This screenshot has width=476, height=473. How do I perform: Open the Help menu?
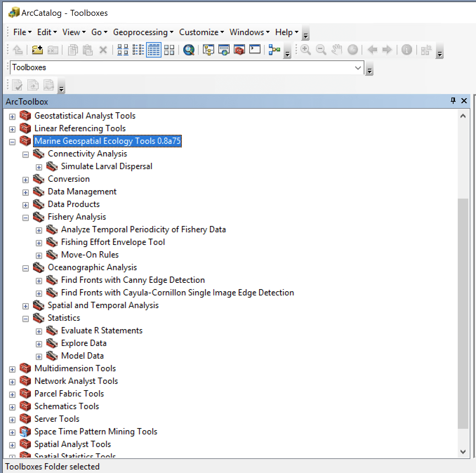coord(287,32)
